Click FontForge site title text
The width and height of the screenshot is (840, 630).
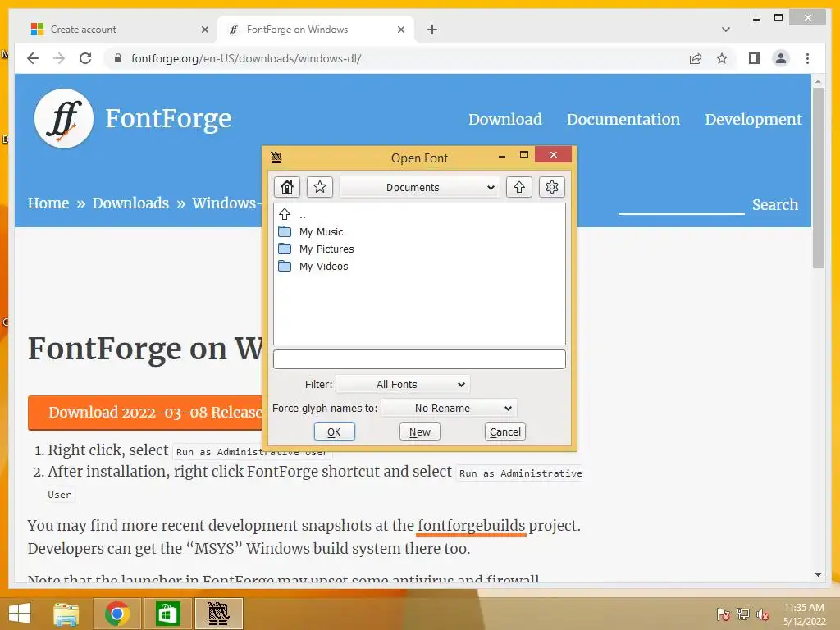168,118
